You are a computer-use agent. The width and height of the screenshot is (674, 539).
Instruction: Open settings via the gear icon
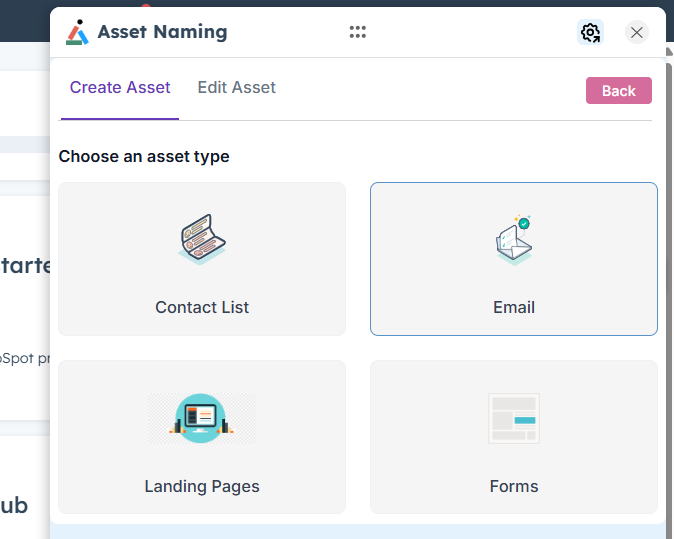tap(590, 33)
